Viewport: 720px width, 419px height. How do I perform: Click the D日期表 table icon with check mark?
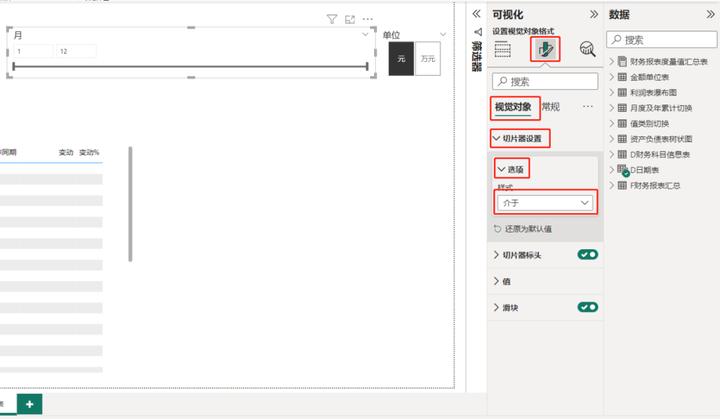[623, 170]
